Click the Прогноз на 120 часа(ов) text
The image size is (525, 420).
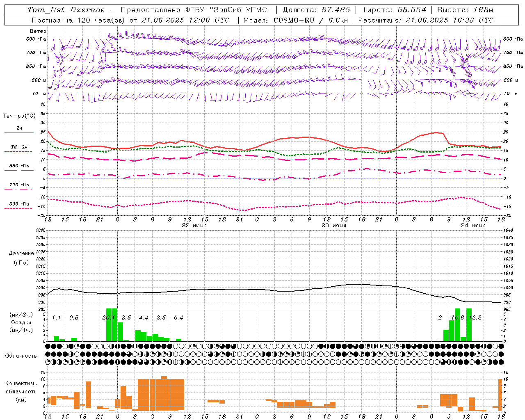(79, 20)
